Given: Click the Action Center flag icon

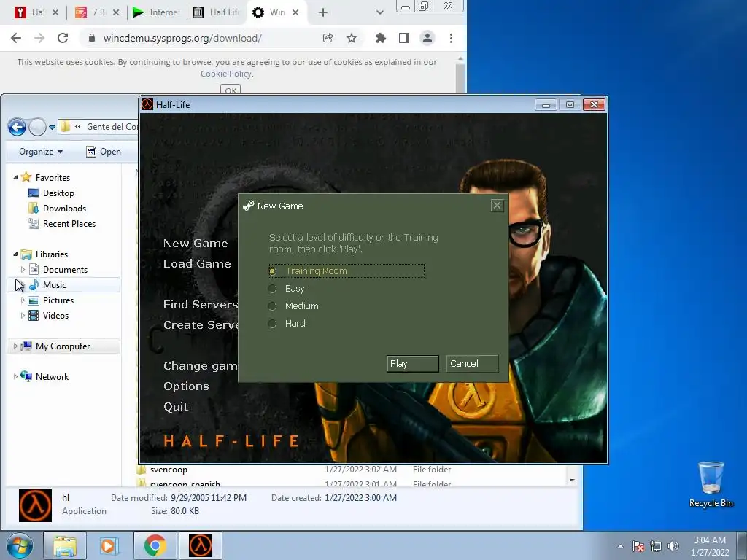Looking at the screenshot, I should click(x=638, y=546).
